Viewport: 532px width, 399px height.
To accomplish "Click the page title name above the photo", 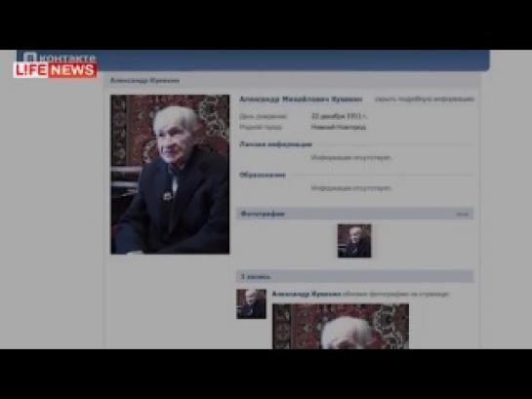I will point(144,80).
